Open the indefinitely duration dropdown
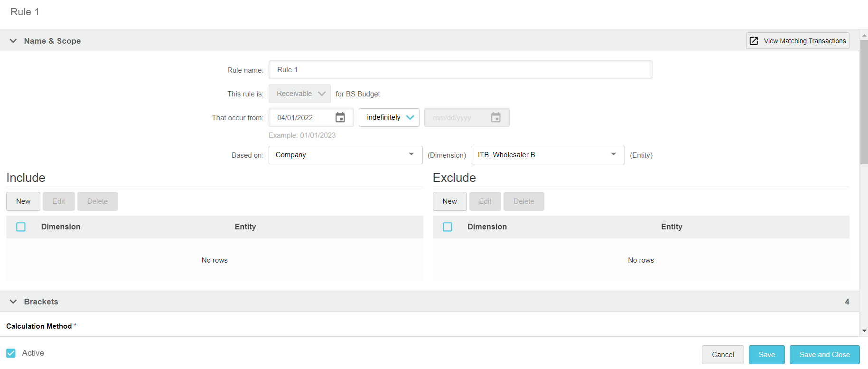Screen dimensions: 868x369 pos(389,117)
